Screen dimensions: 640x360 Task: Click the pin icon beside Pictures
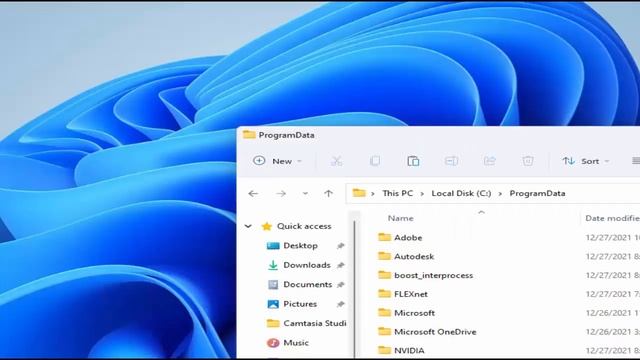pos(340,304)
